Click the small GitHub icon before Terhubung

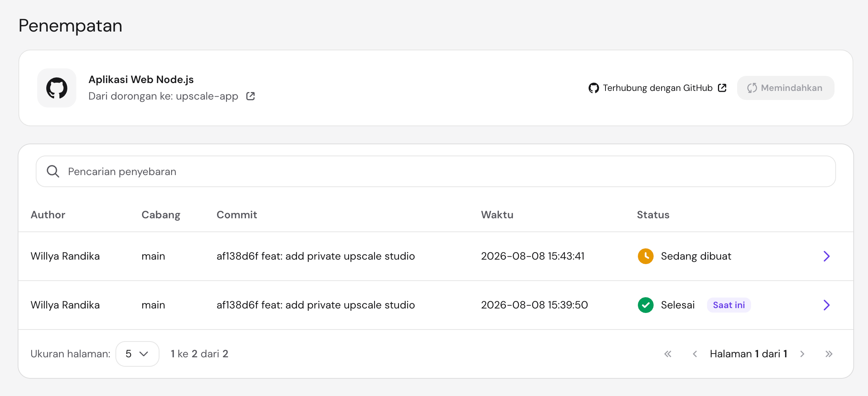pos(594,88)
